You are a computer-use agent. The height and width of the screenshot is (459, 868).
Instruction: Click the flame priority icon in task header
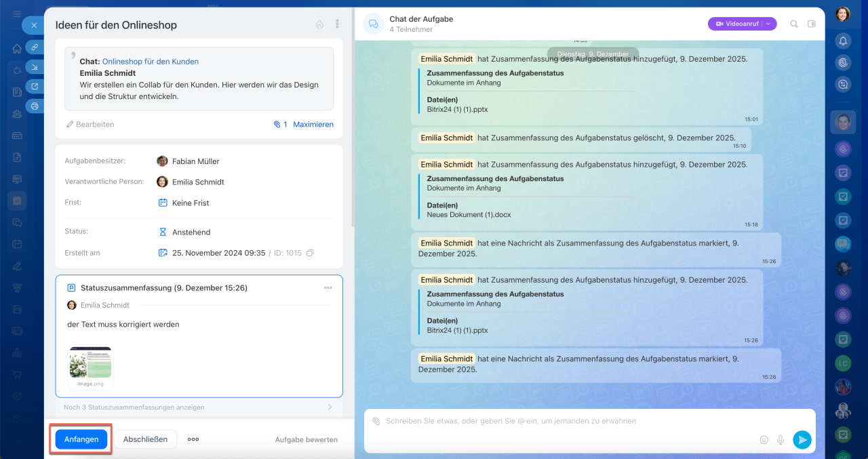(x=319, y=24)
